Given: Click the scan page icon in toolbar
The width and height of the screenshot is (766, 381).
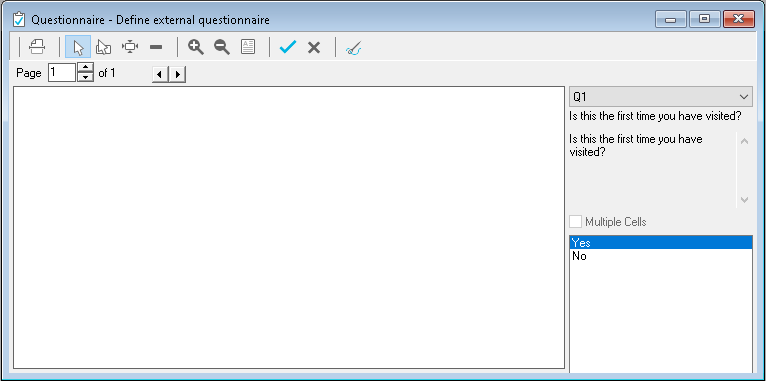Looking at the screenshot, I should tap(37, 47).
